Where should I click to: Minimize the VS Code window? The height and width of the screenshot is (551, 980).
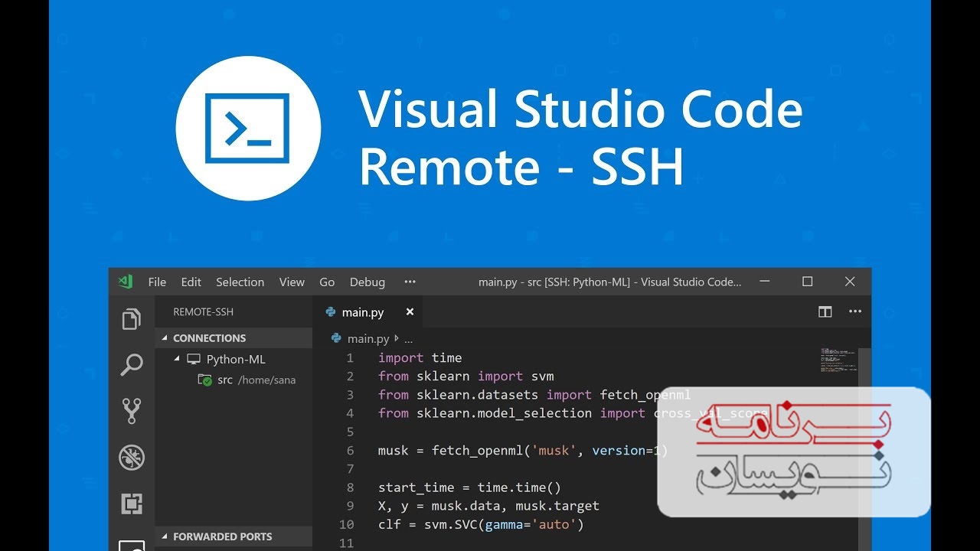764,282
